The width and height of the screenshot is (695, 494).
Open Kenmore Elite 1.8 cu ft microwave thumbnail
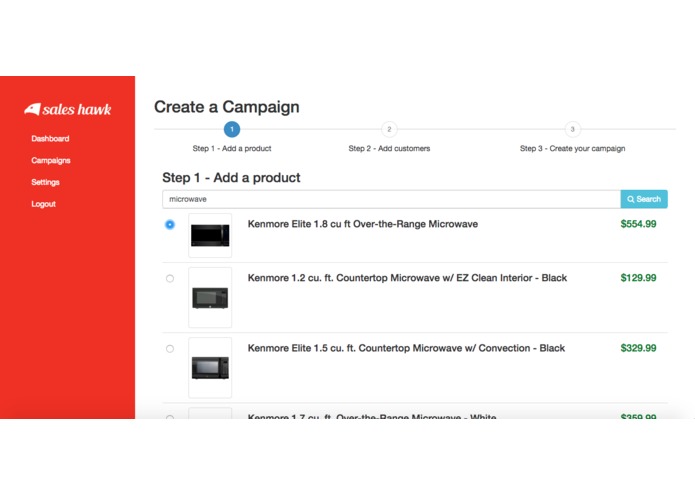[210, 235]
